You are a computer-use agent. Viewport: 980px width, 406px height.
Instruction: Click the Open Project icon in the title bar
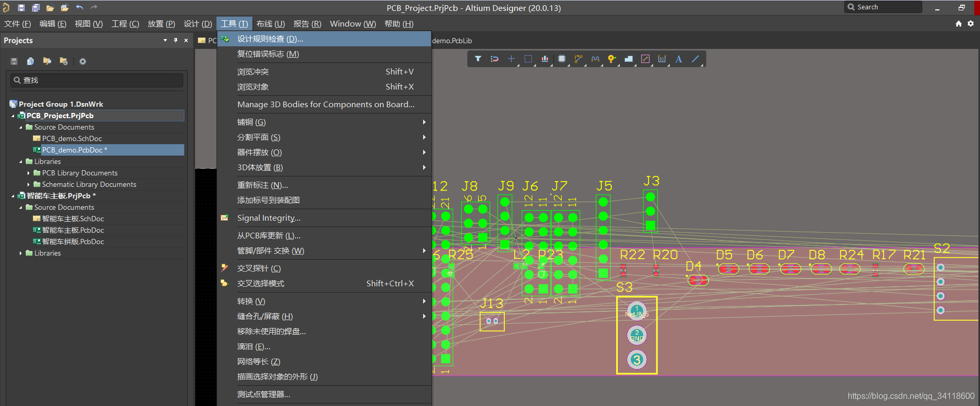coord(65,8)
